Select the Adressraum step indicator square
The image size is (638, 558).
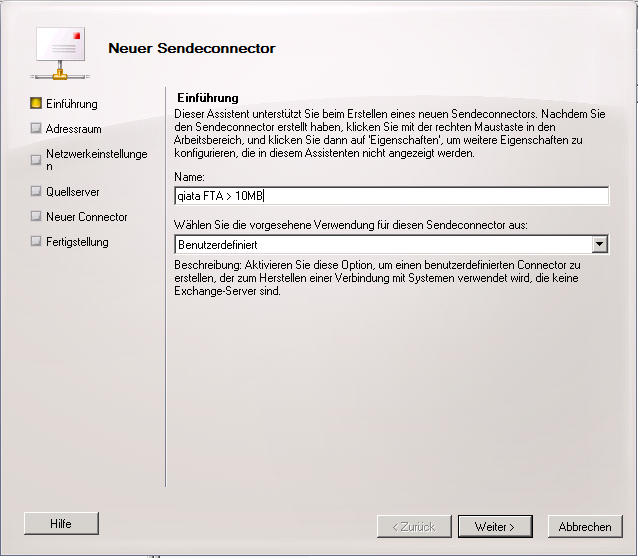click(36, 128)
